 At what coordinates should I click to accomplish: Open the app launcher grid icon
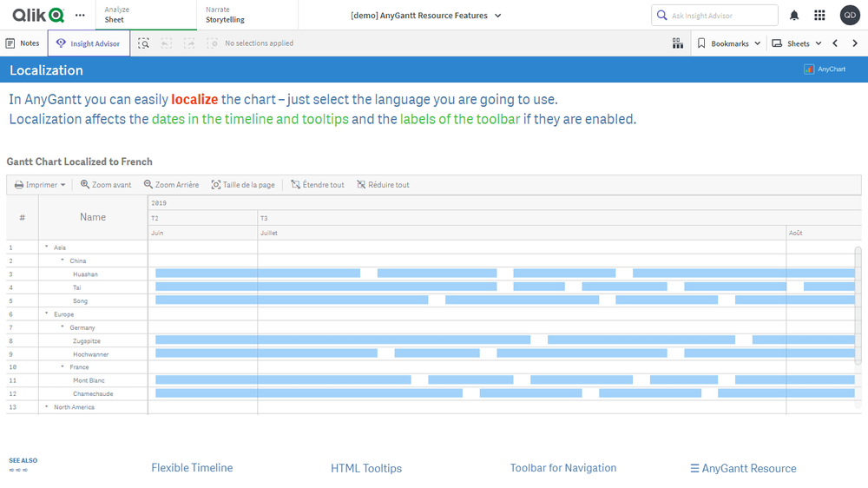(x=819, y=16)
